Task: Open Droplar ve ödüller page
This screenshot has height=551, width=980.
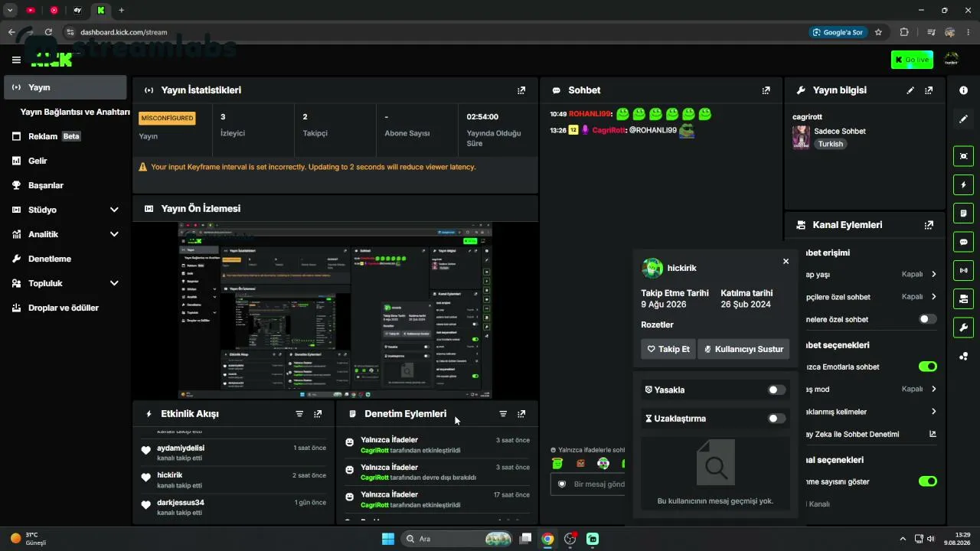Action: point(65,308)
